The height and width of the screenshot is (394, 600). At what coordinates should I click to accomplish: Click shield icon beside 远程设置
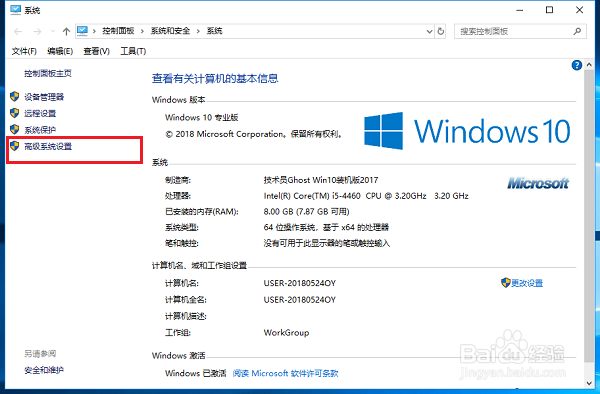point(15,113)
